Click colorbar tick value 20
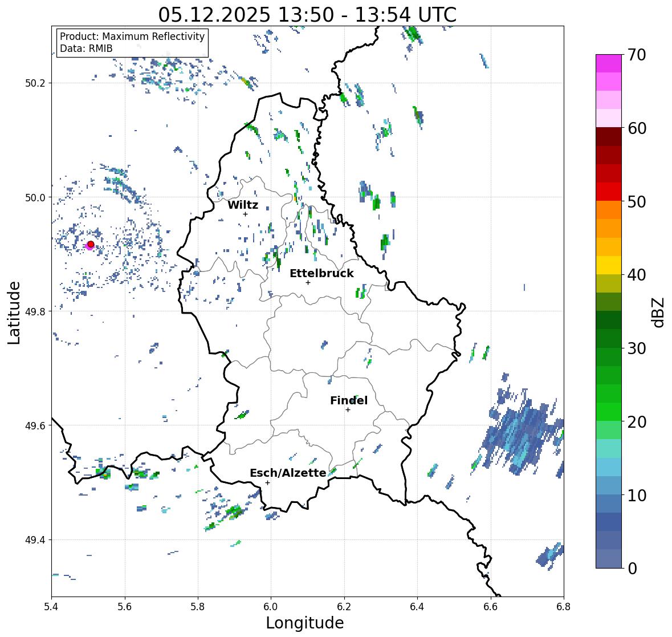Screen dimensions: 672x637 coord(637,422)
